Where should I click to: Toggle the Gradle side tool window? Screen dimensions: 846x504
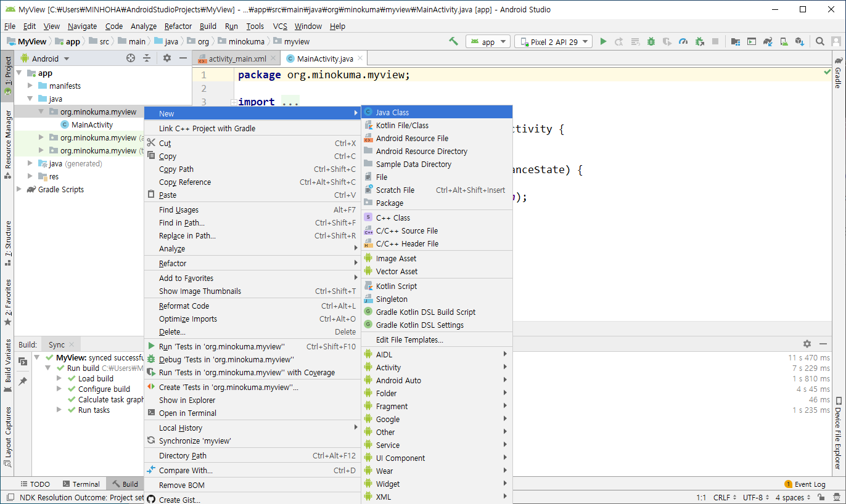coord(838,73)
